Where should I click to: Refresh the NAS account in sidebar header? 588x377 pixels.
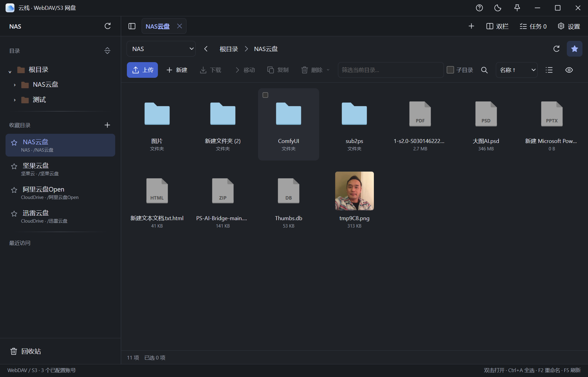108,26
